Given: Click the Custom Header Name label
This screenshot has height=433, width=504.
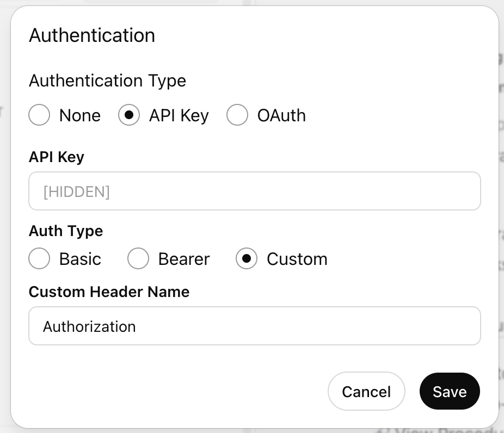Looking at the screenshot, I should [x=109, y=292].
